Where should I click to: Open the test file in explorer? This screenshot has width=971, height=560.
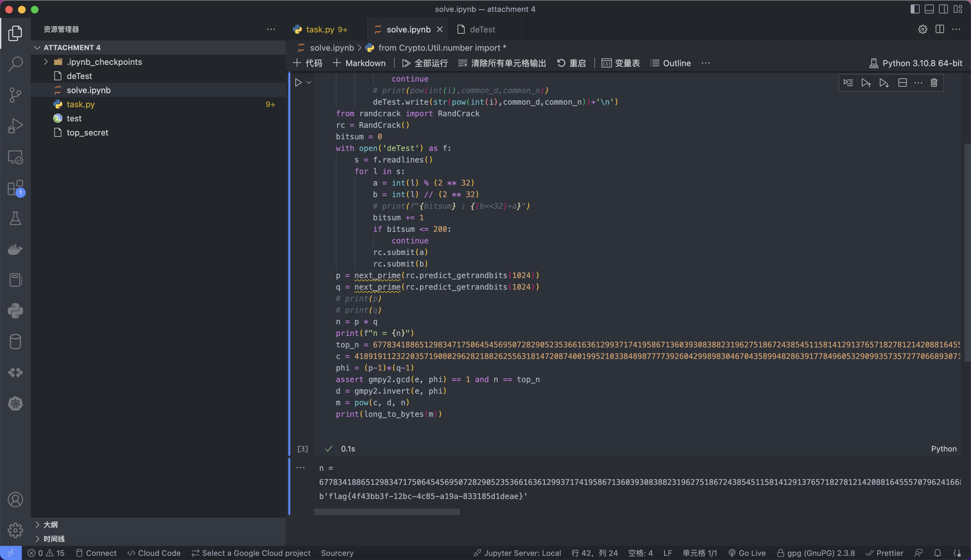(158, 118)
